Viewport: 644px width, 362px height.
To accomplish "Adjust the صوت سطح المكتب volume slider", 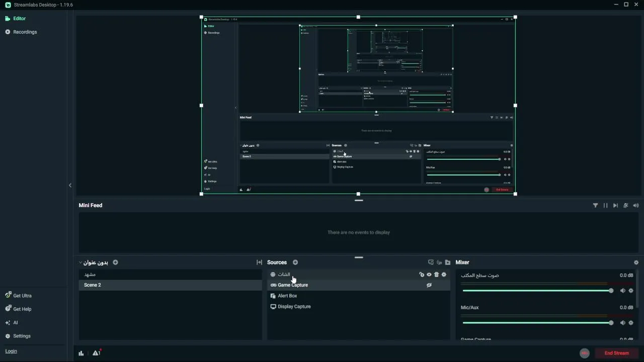I will pos(537,291).
